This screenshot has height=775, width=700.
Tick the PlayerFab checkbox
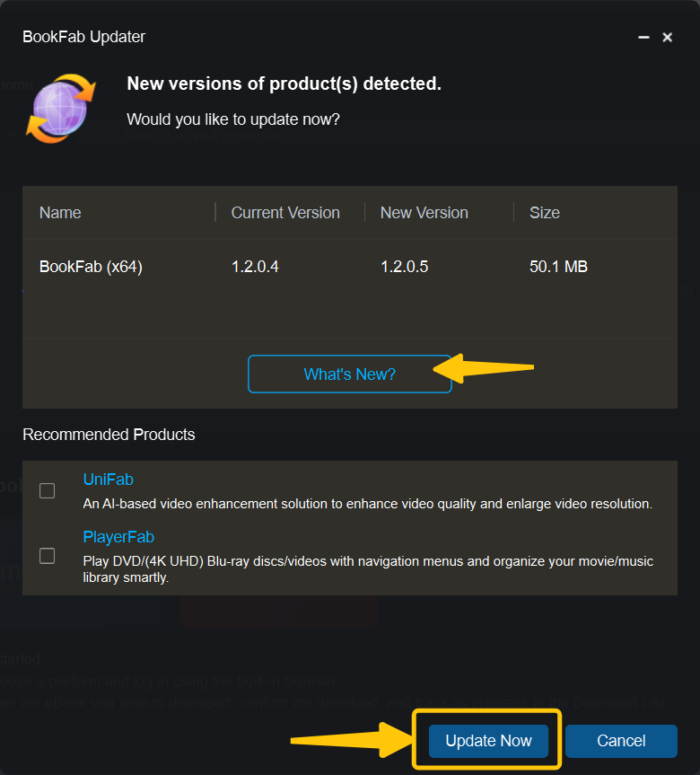(x=48, y=556)
